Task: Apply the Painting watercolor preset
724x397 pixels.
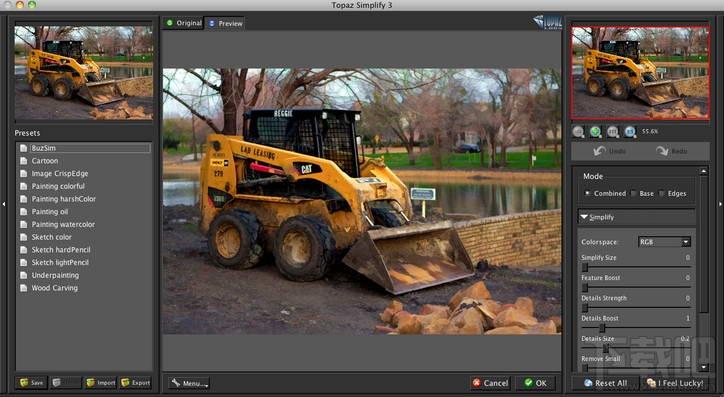Action: pyautogui.click(x=63, y=224)
